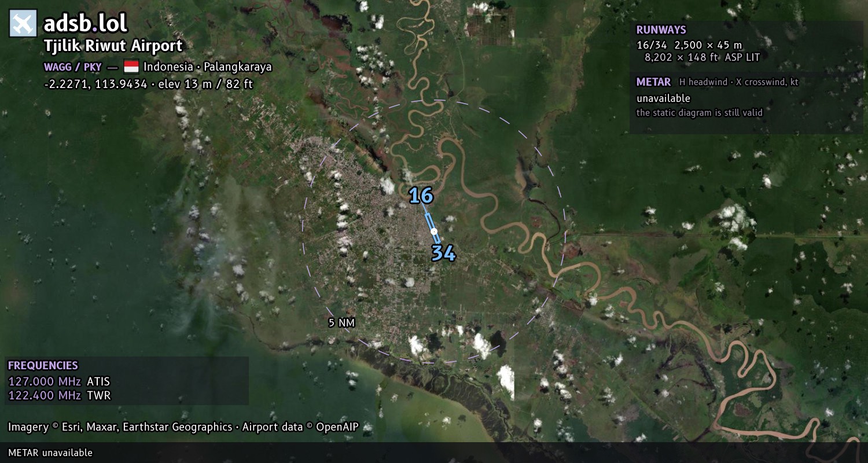Open the adsb.lol site title

click(x=86, y=24)
